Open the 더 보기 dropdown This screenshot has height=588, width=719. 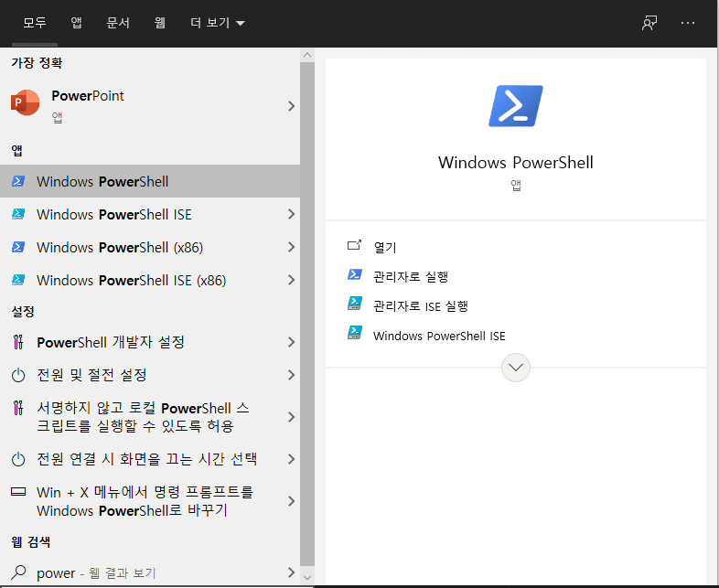coord(217,23)
